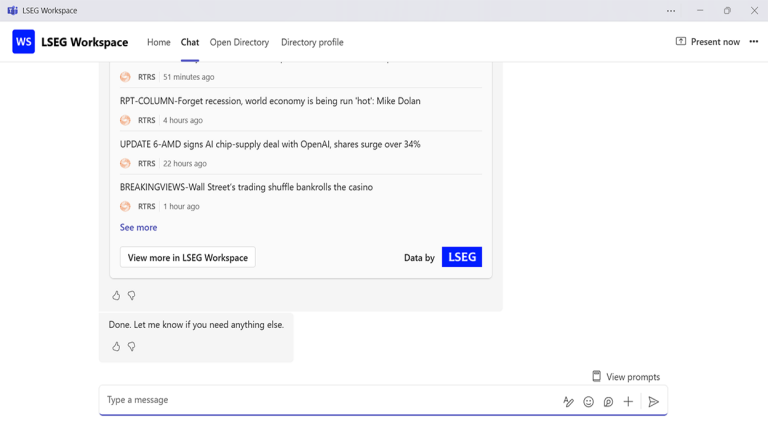Open the text formatting options icon

click(568, 402)
